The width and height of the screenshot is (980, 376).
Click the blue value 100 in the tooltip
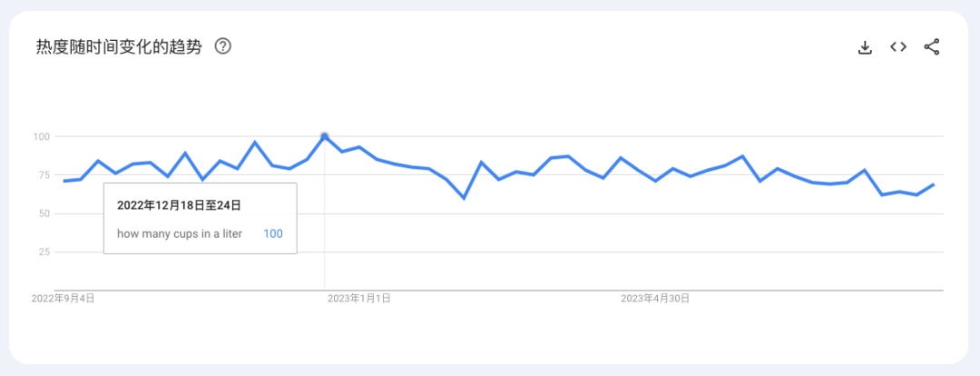pyautogui.click(x=273, y=233)
